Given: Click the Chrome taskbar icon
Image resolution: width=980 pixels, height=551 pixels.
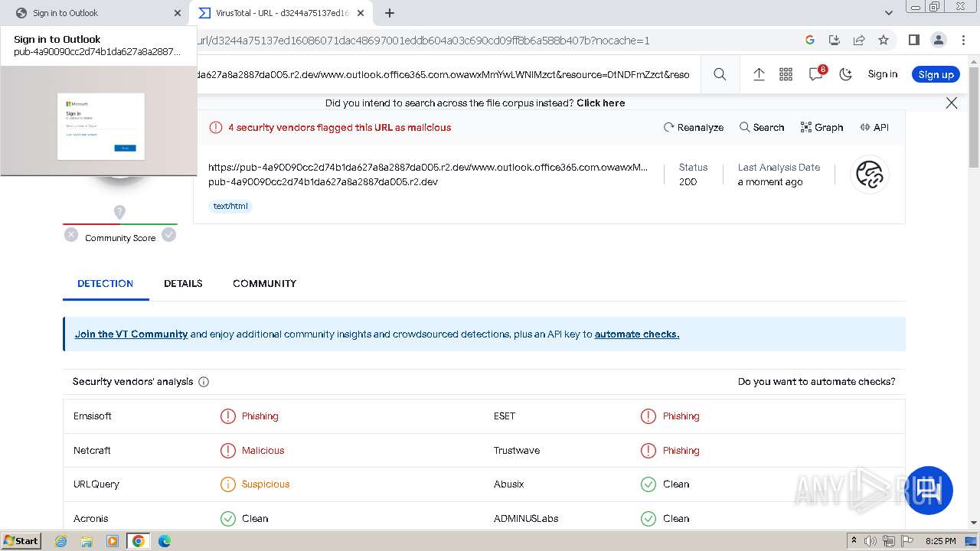Looking at the screenshot, I should point(139,541).
